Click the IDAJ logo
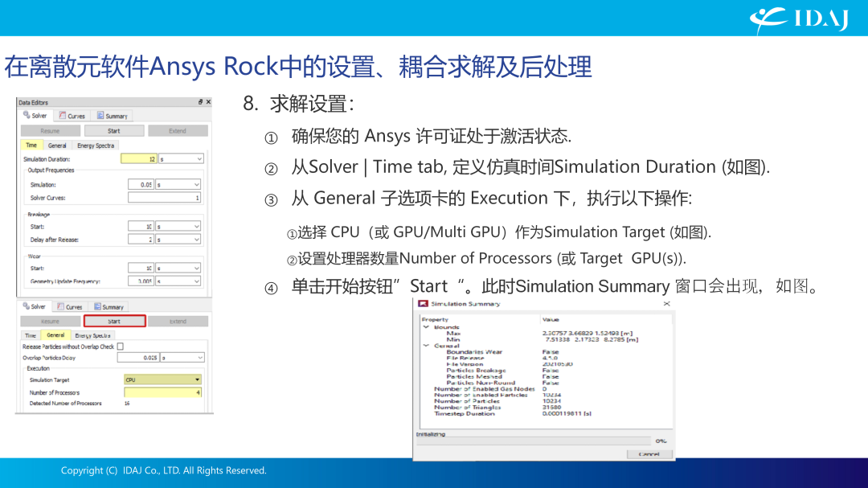868x488 pixels. click(x=799, y=19)
